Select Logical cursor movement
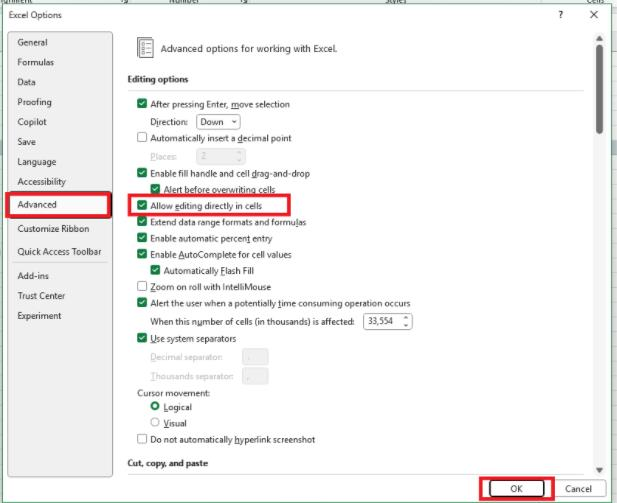The width and height of the screenshot is (617, 503). point(155,406)
